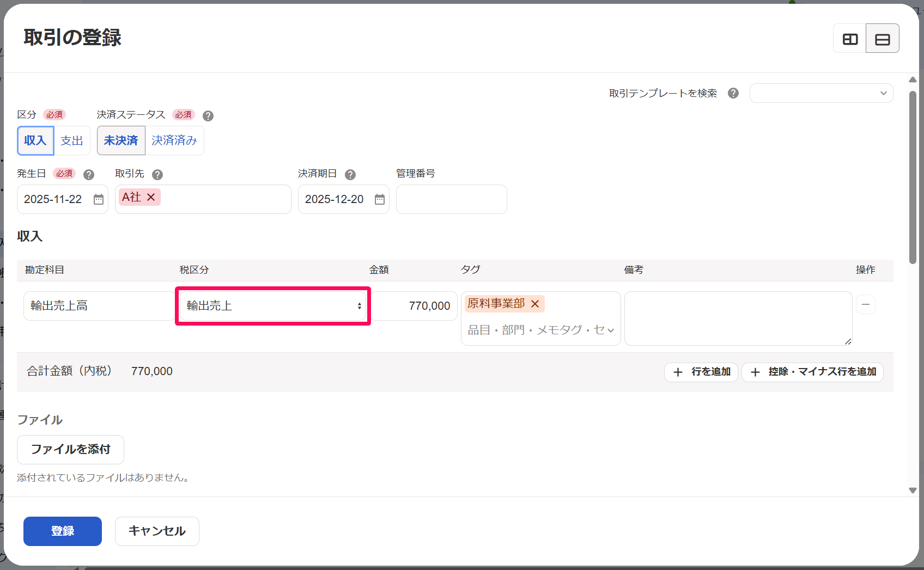Click the 決済期日 date field 2025-12-20
This screenshot has height=570, width=924.
[343, 199]
